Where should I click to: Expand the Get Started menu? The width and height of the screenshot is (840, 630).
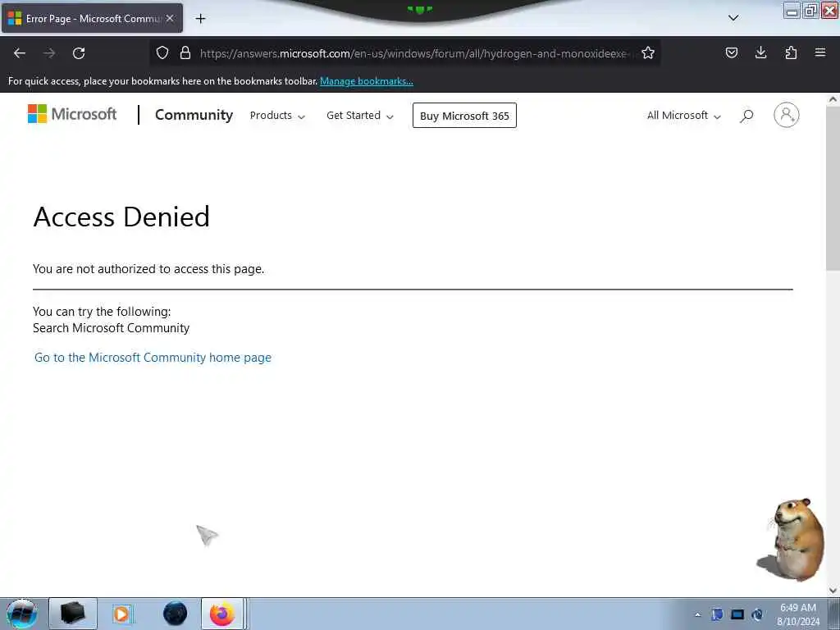coord(359,116)
